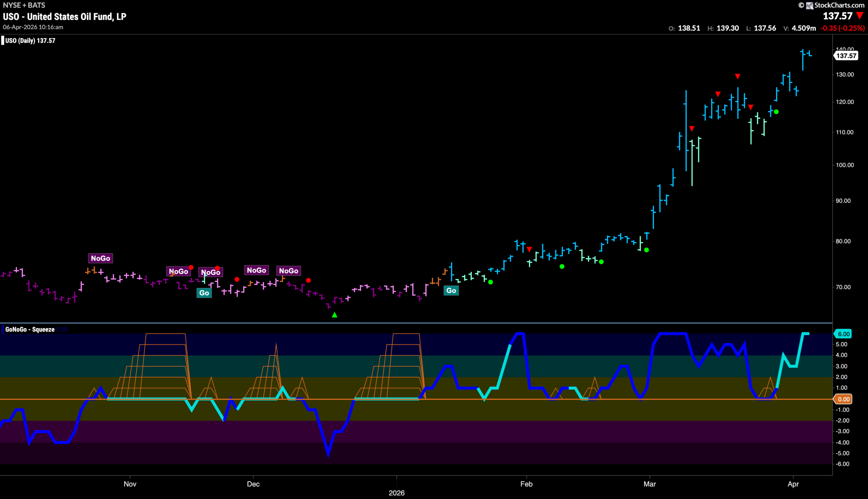Click the 100.00 price axis label
The width and height of the screenshot is (868, 499).
pyautogui.click(x=845, y=165)
